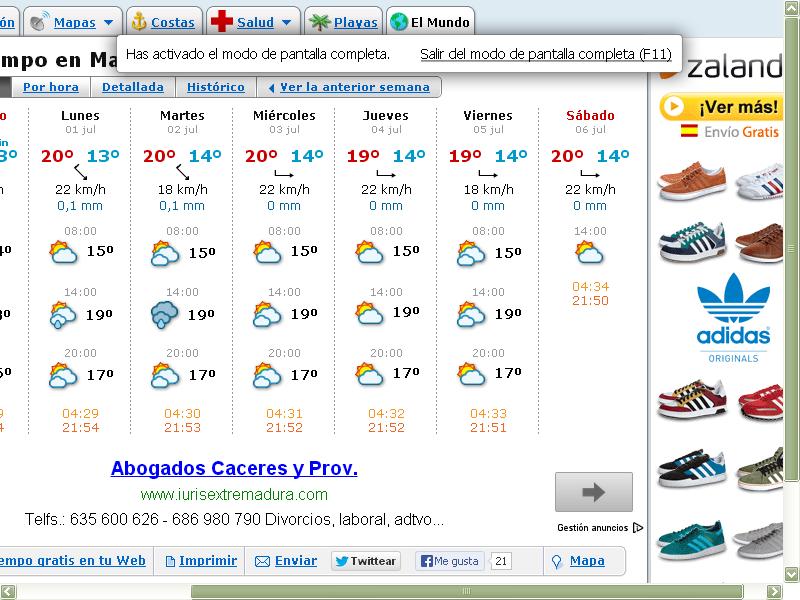800x600 pixels.
Task: Open the Costas menu tab
Action: (x=172, y=22)
